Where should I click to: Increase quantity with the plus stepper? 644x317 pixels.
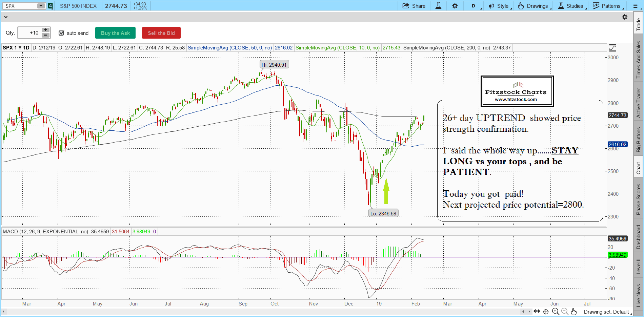coord(45,30)
